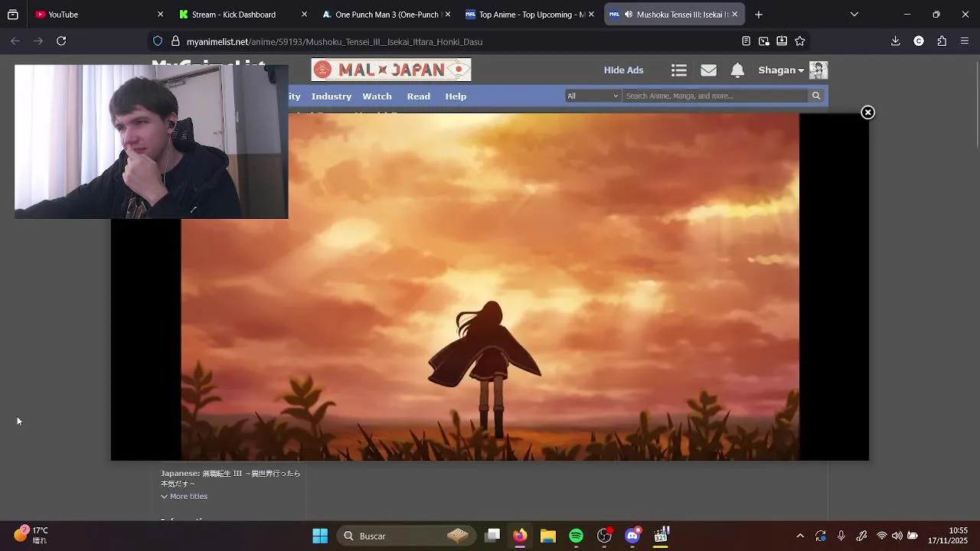Image resolution: width=980 pixels, height=551 pixels.
Task: Click the MAL x JAPAN banner
Action: 391,70
